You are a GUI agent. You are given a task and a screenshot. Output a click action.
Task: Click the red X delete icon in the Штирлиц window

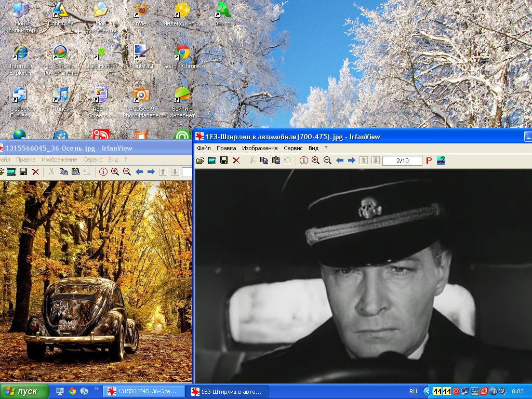pos(236,161)
